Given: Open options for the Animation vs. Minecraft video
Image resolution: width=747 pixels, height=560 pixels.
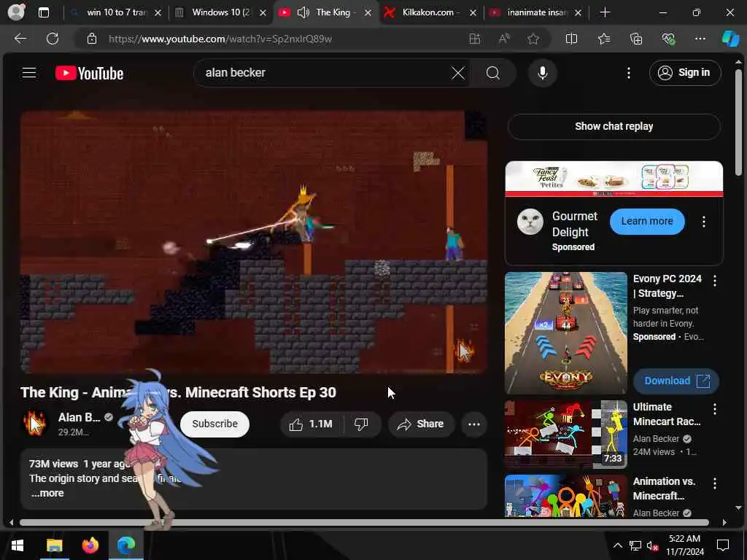Looking at the screenshot, I should pos(715,483).
